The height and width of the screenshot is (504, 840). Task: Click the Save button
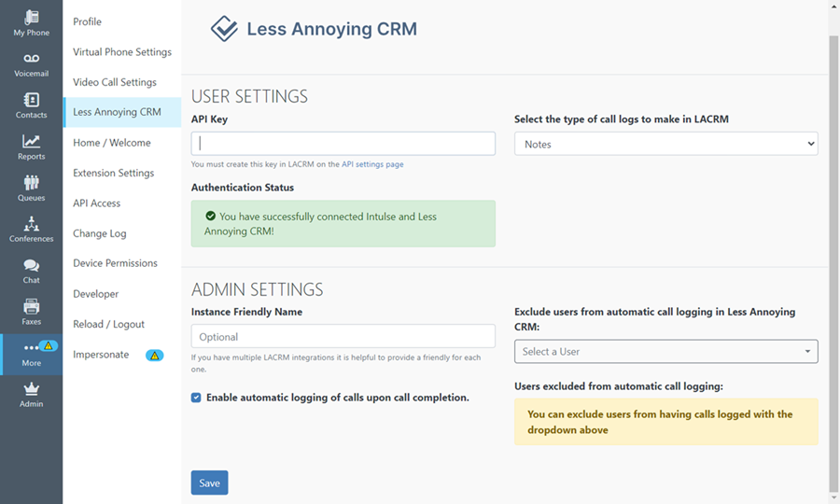[209, 483]
